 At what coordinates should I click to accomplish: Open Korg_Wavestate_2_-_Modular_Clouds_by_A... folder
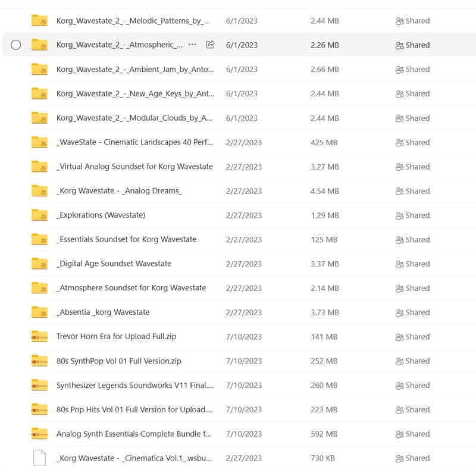[134, 118]
